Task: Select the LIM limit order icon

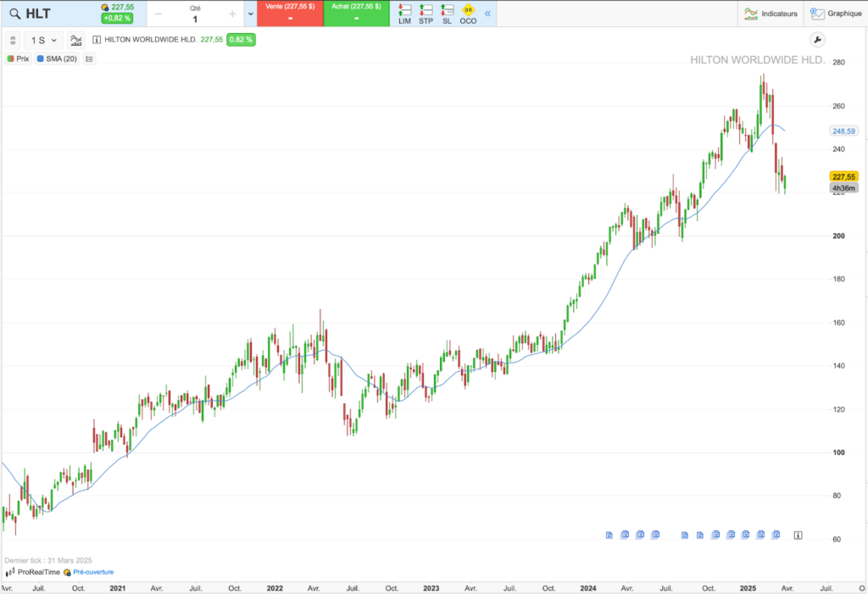Action: pos(404,14)
